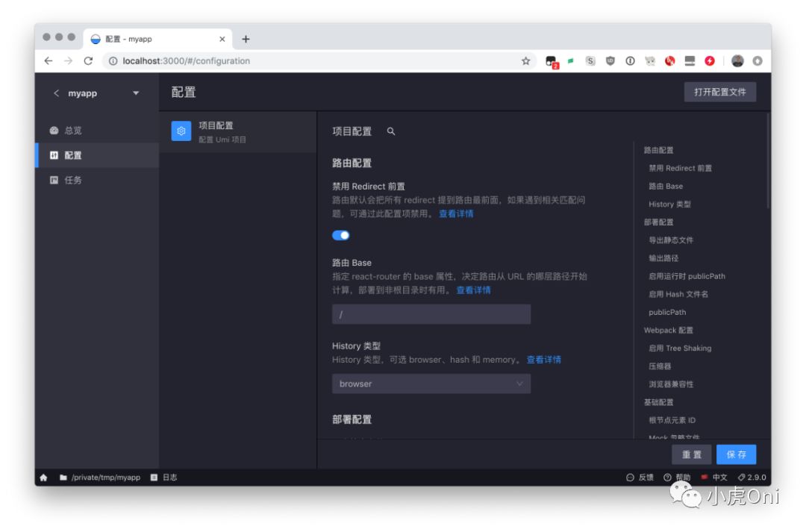806x532 pixels.
Task: Click the 重置 button
Action: point(691,455)
